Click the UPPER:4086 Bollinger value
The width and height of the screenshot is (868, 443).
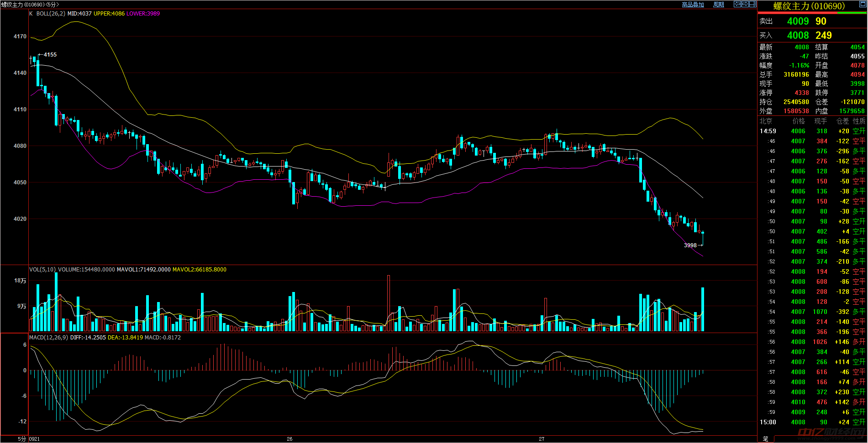pos(109,14)
